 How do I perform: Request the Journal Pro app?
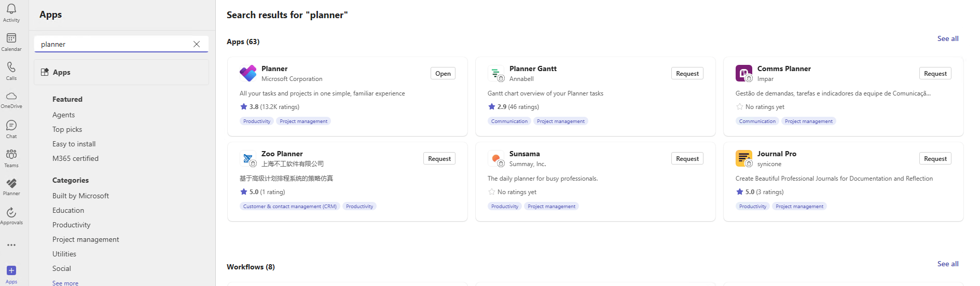coord(935,158)
